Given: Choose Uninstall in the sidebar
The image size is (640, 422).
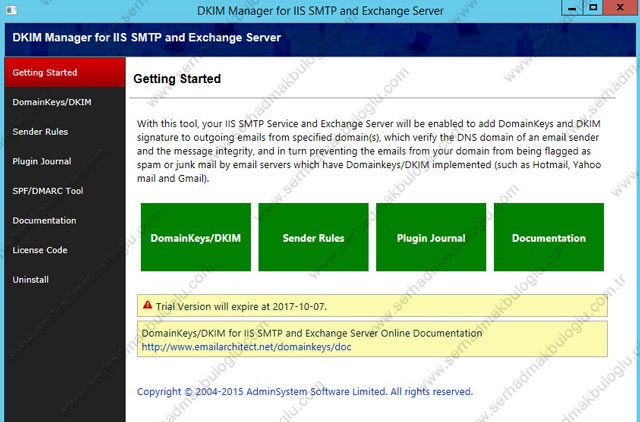Looking at the screenshot, I should pos(65,280).
